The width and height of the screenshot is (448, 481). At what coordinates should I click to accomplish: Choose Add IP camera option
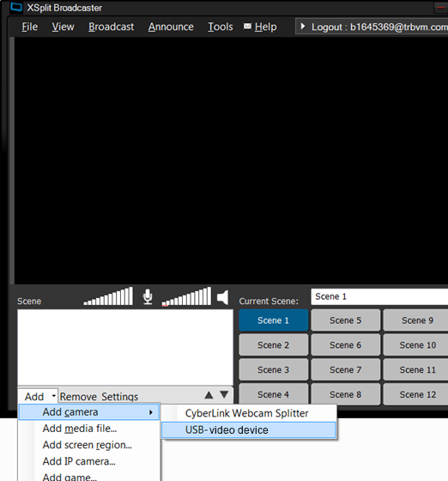coord(79,461)
